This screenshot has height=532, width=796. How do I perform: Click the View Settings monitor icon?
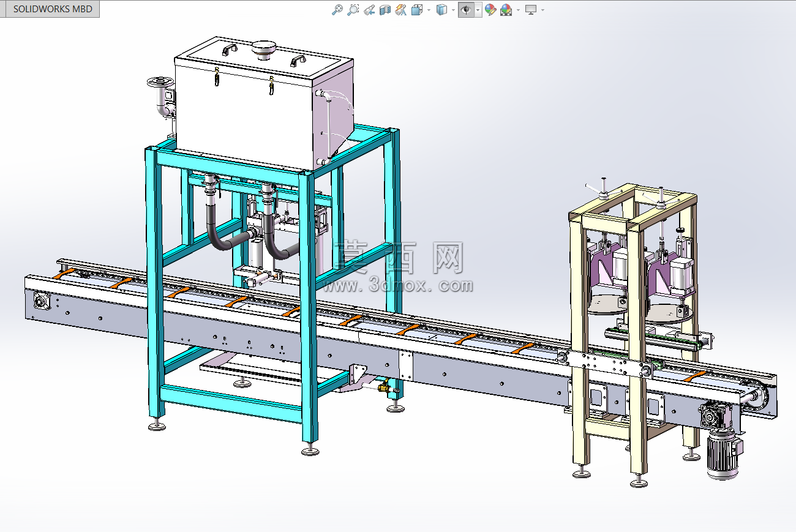point(531,10)
